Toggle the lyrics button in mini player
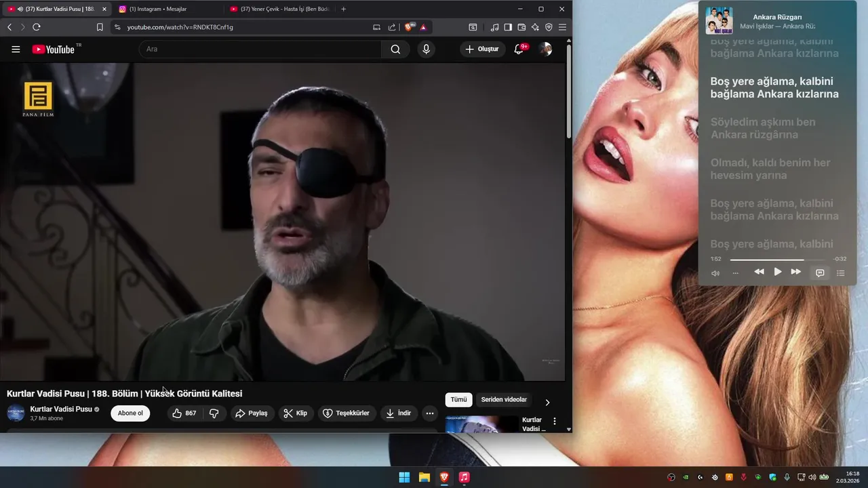 point(820,272)
